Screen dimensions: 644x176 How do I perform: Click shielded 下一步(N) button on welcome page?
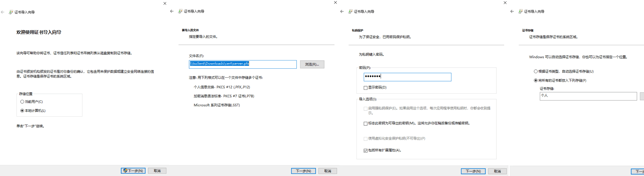coord(133,171)
